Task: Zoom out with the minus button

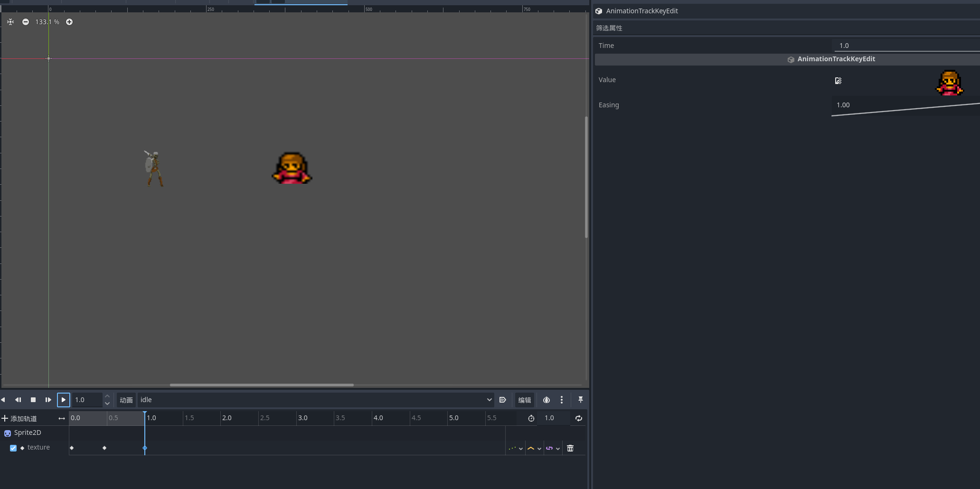Action: click(x=26, y=22)
